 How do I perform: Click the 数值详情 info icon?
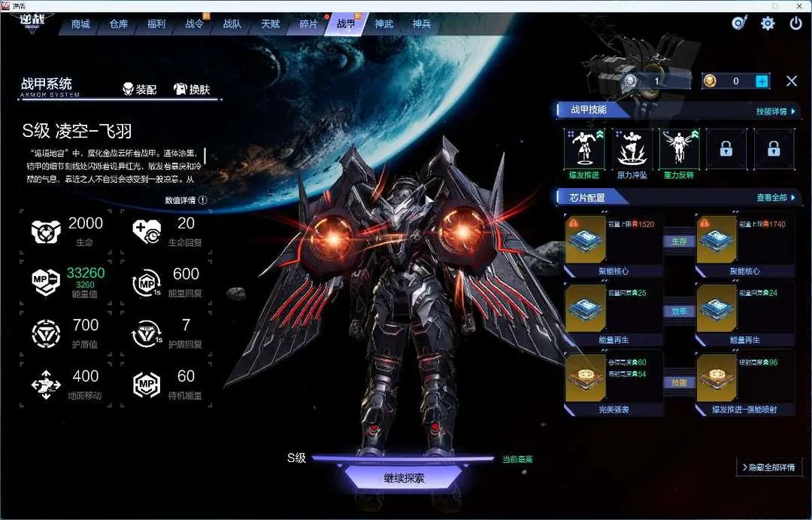[x=203, y=200]
